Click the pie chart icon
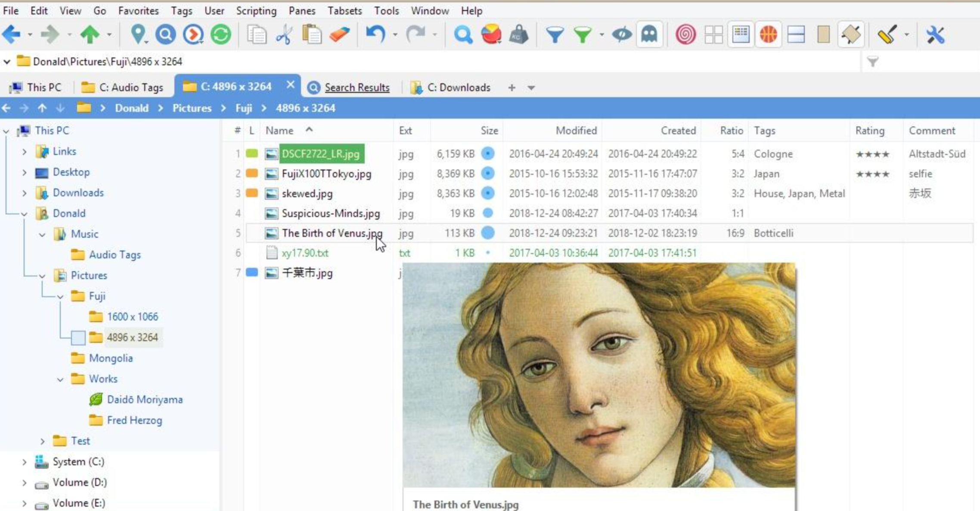The width and height of the screenshot is (980, 511). coord(491,34)
